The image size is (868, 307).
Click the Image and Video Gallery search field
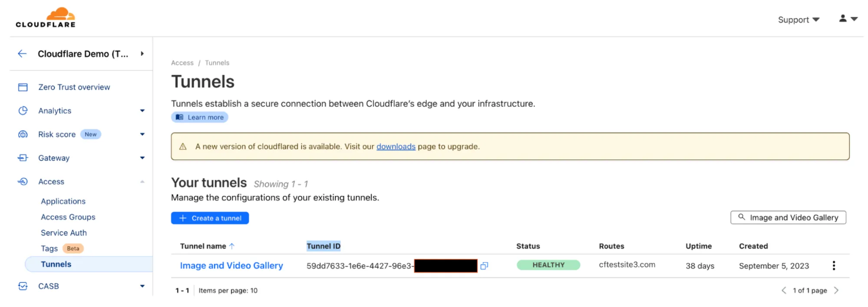(788, 217)
